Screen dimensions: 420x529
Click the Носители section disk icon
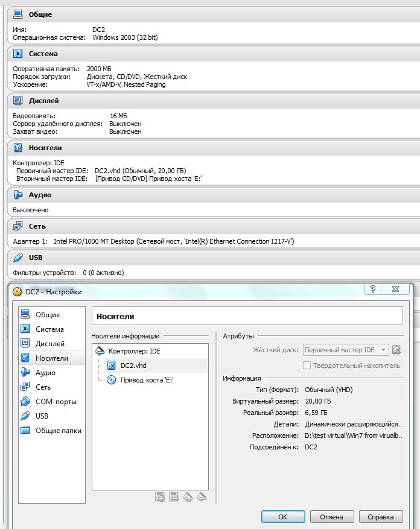click(17, 147)
